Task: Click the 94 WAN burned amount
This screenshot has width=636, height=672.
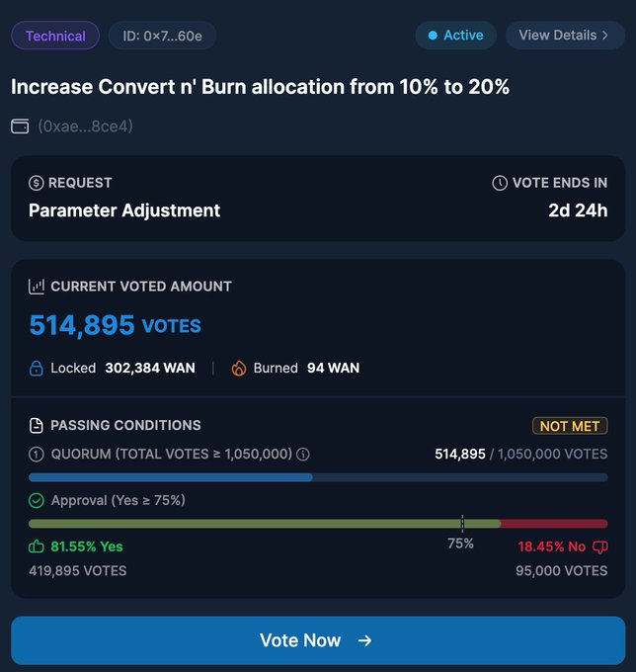Action: pyautogui.click(x=333, y=369)
